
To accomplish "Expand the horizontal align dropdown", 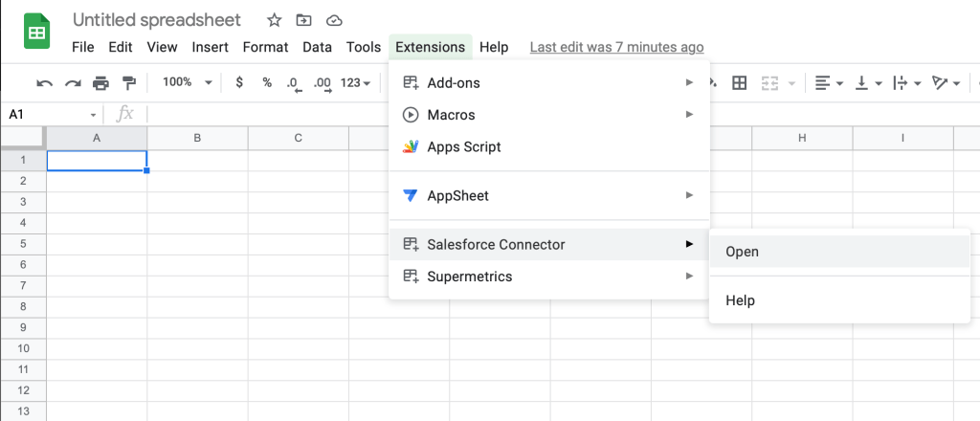I will tap(828, 83).
